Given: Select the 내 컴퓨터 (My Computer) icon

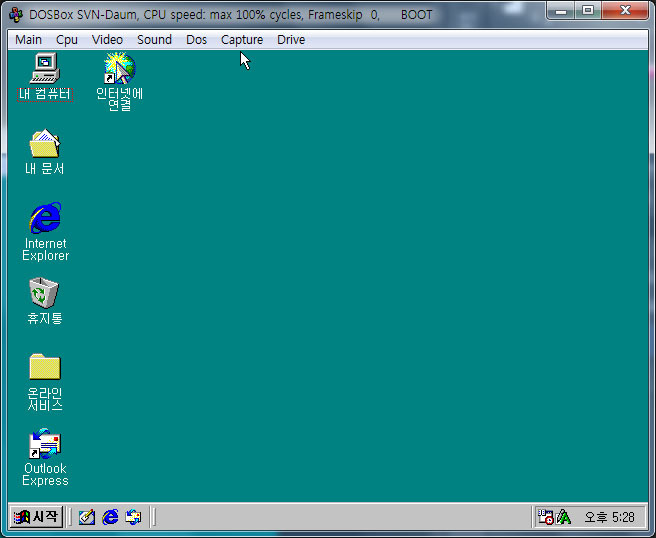Looking at the screenshot, I should (45, 68).
